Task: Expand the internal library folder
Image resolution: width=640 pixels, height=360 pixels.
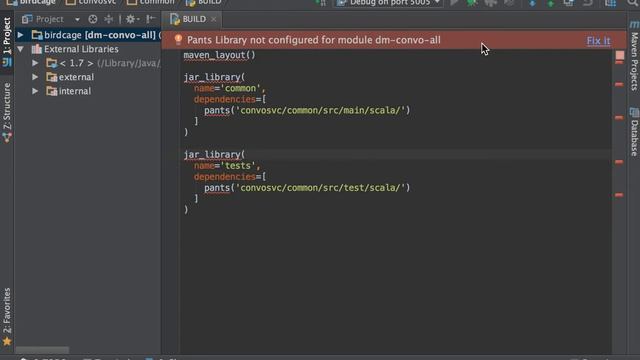Action: tap(35, 91)
